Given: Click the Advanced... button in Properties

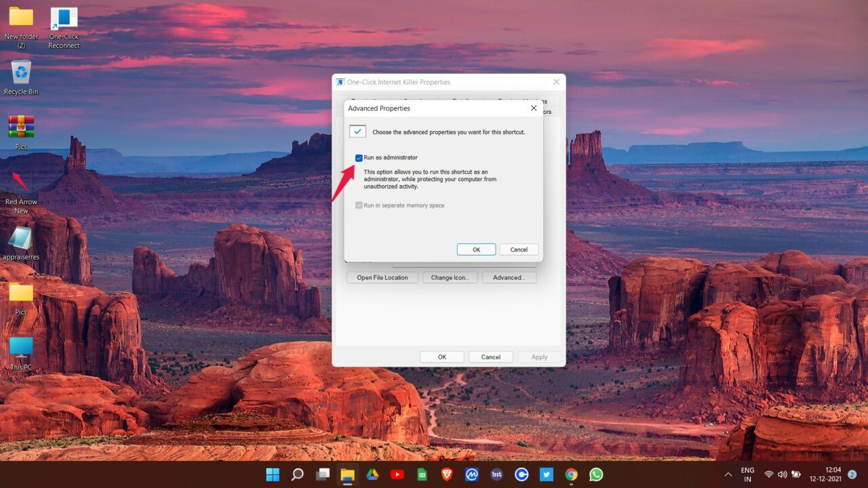Looking at the screenshot, I should click(509, 277).
